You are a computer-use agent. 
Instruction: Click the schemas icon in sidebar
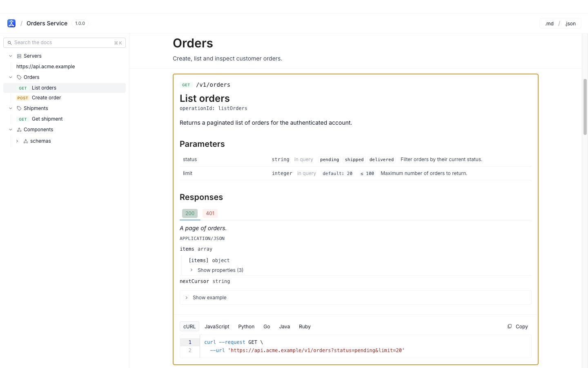point(26,141)
